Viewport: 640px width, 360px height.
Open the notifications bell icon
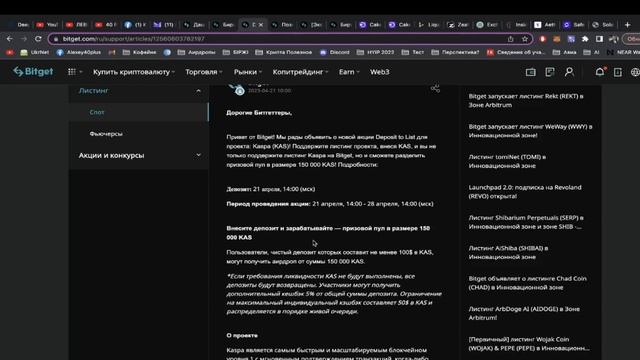600,72
